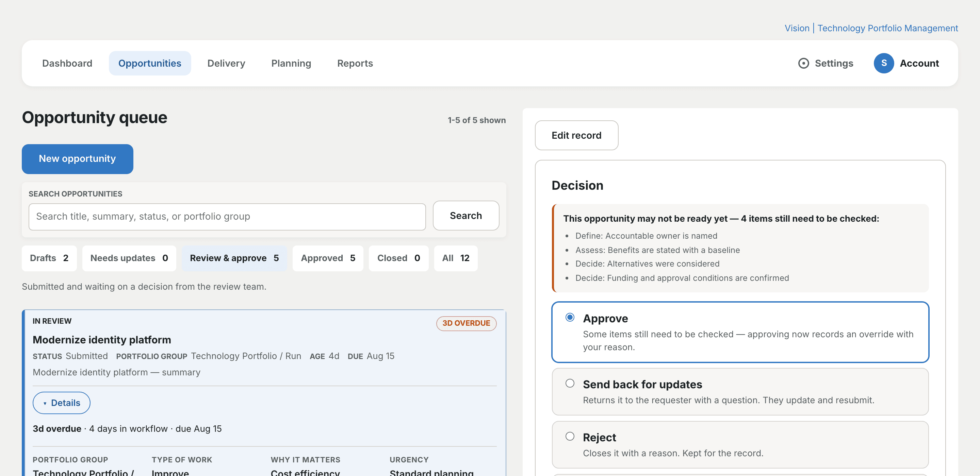The height and width of the screenshot is (476, 980).
Task: Click the 3D OVERDUE badge
Action: pos(466,323)
